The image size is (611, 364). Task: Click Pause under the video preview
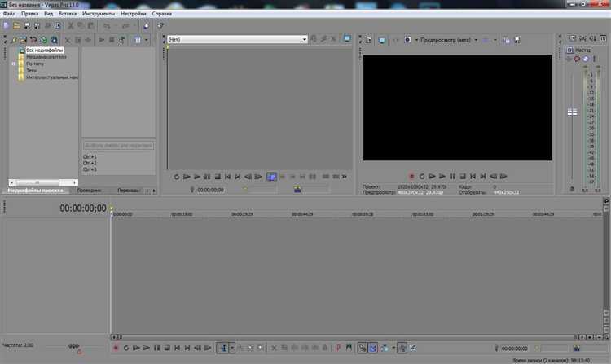pos(452,177)
